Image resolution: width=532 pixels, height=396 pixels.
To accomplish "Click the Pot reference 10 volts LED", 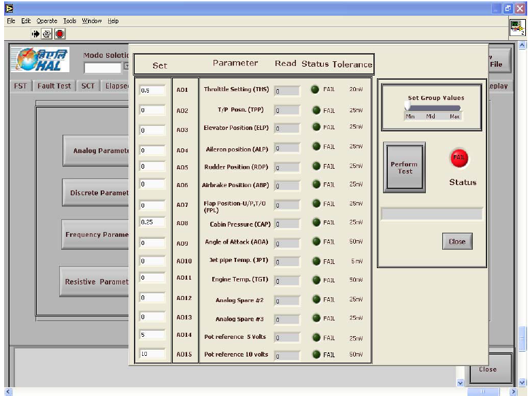I will point(316,354).
